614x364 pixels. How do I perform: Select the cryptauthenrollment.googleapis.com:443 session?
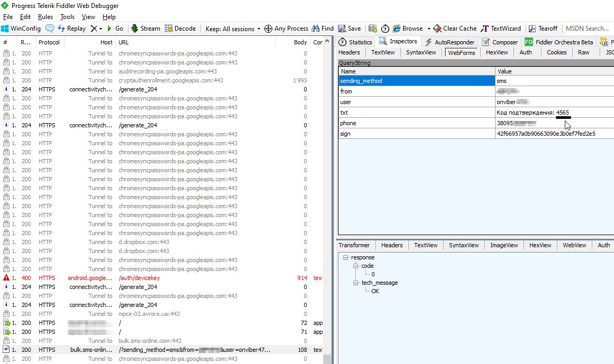pyautogui.click(x=162, y=80)
